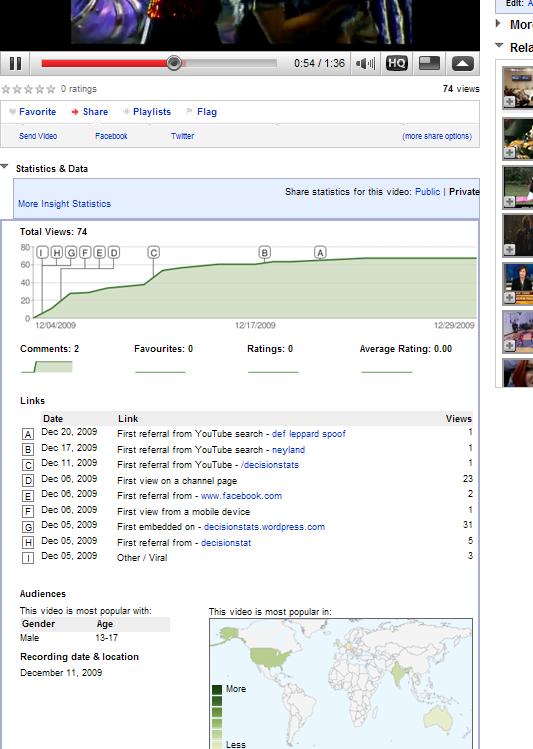533x749 pixels.
Task: Add third related video to queue
Action: click(510, 202)
